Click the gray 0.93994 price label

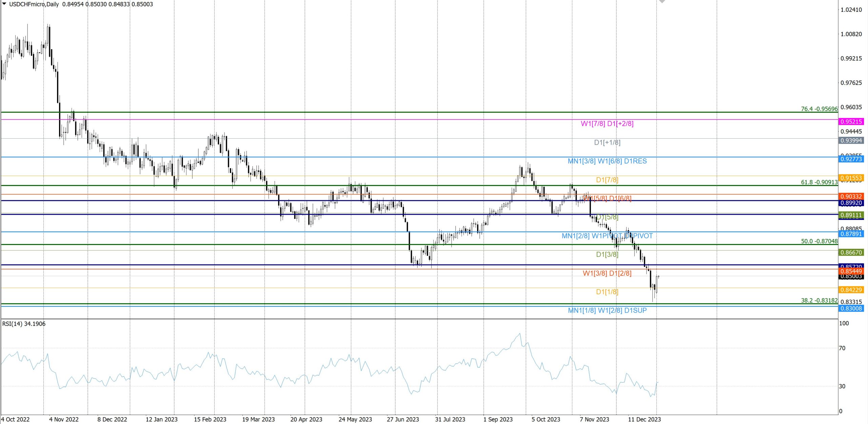pos(851,141)
